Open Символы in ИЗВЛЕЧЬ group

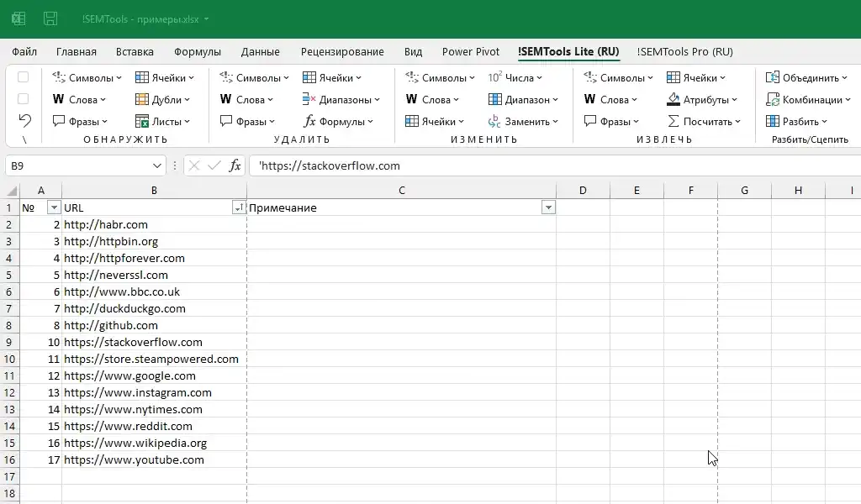coord(618,78)
